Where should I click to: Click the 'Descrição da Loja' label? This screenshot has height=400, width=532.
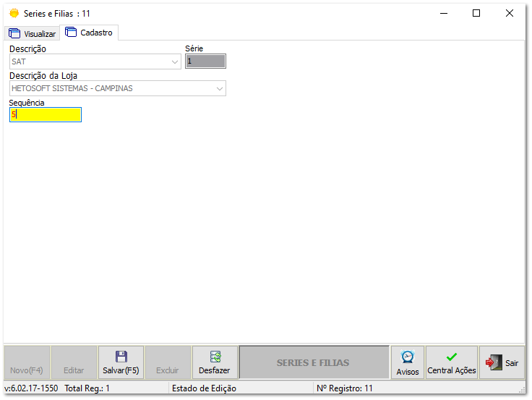(x=43, y=75)
